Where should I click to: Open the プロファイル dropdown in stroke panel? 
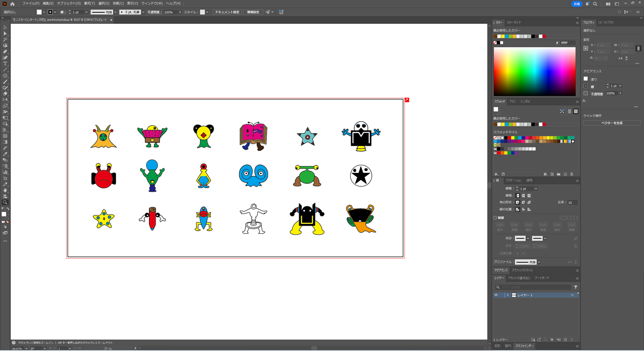click(539, 262)
